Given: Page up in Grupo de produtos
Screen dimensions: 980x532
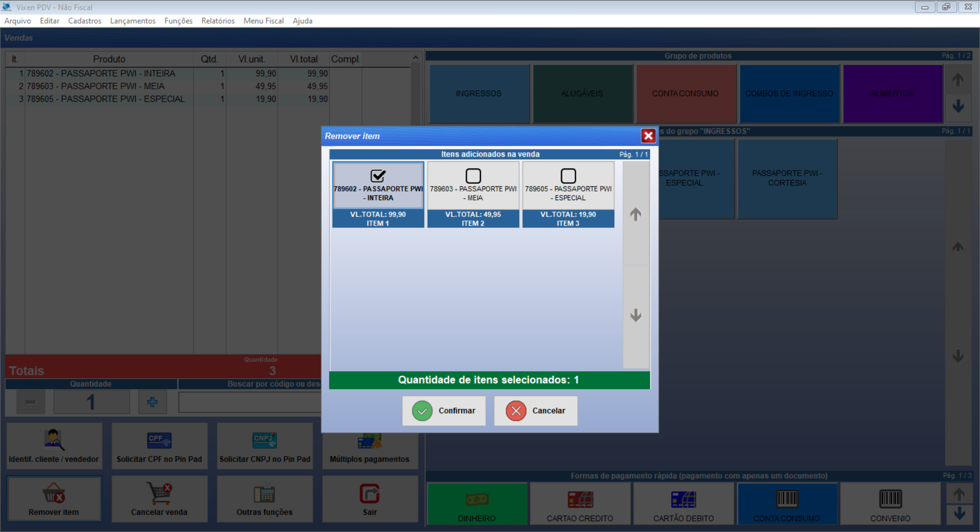Looking at the screenshot, I should [958, 79].
